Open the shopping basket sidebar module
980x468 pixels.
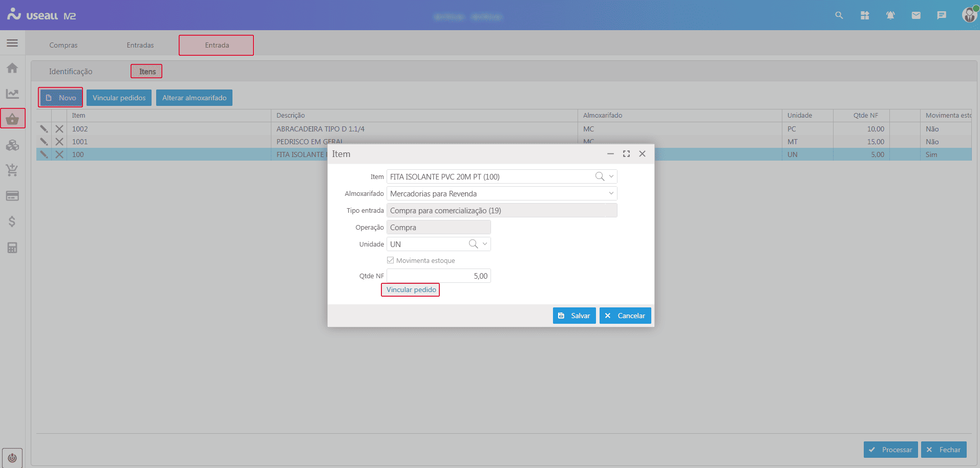click(12, 119)
